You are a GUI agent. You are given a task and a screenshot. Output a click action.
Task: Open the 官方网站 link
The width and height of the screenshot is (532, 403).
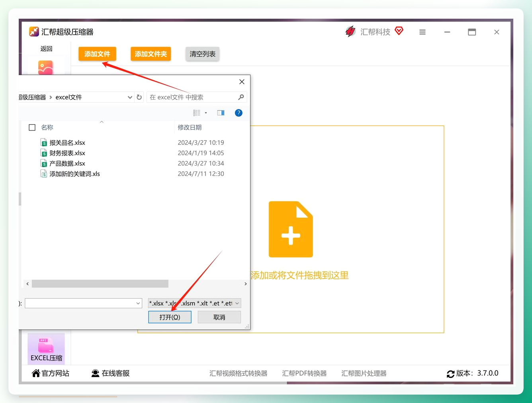click(51, 373)
